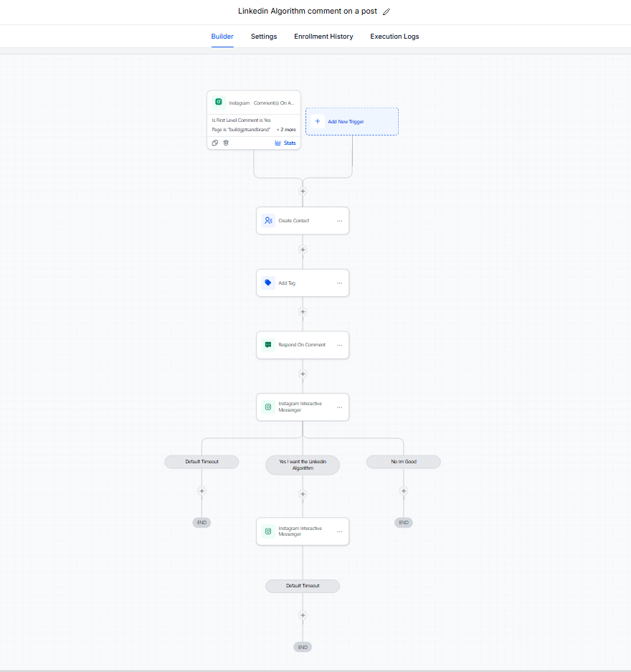
Task: Add step under 'Yes I want the Linkedin Algorithm'
Action: (x=303, y=494)
